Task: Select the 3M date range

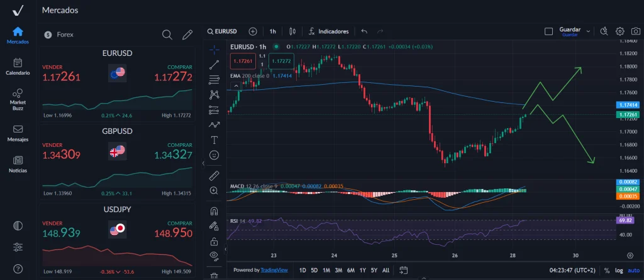Action: 338,270
